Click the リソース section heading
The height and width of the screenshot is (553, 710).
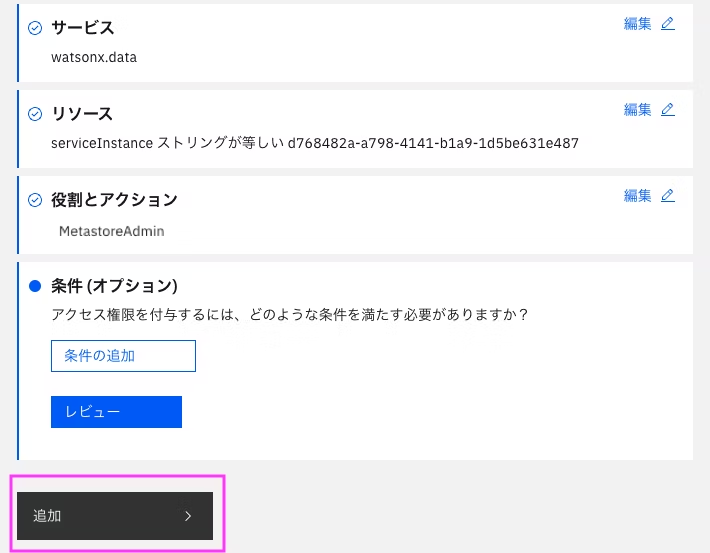tap(82, 114)
